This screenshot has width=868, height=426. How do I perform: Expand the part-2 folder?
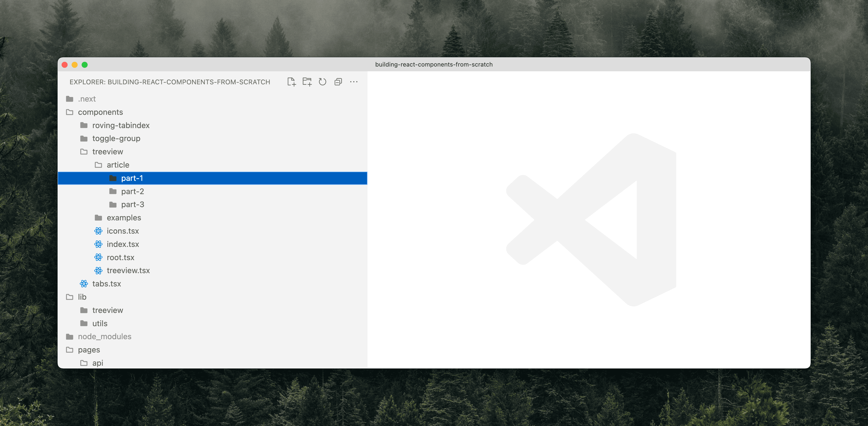(132, 191)
